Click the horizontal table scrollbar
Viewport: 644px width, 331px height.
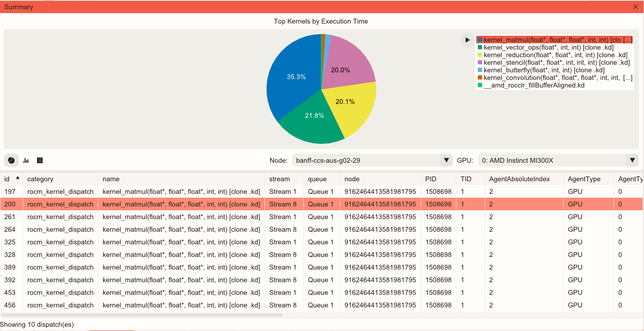[x=142, y=315]
